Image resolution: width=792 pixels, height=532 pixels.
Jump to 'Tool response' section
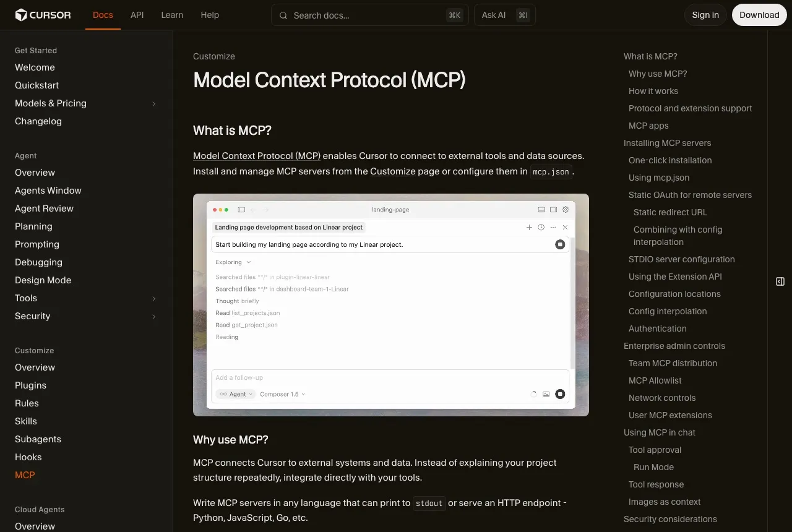(x=656, y=484)
